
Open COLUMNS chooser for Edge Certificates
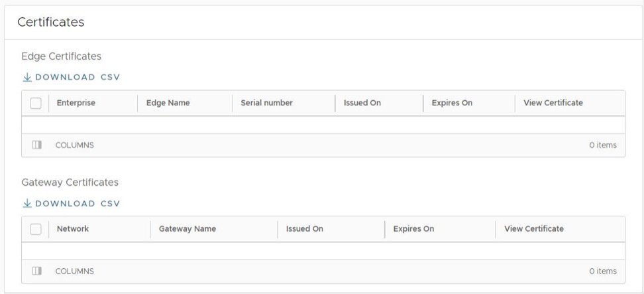pyautogui.click(x=74, y=146)
